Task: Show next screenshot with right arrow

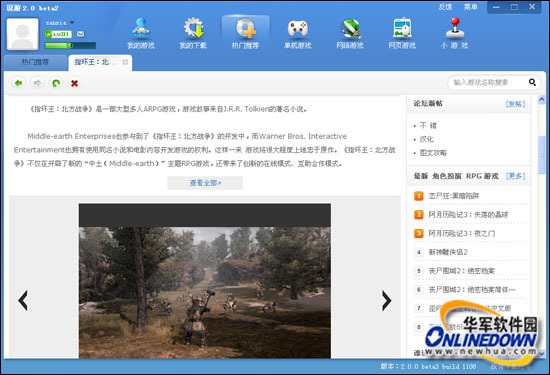Action: pos(386,300)
